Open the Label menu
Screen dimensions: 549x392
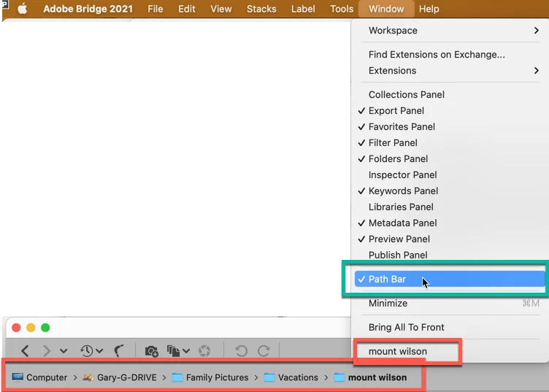coord(303,9)
